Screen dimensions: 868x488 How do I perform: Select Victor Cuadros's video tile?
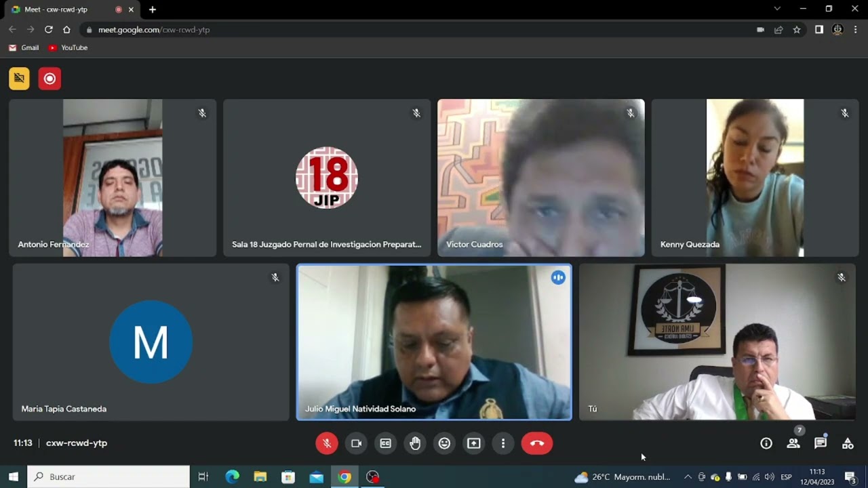[541, 178]
